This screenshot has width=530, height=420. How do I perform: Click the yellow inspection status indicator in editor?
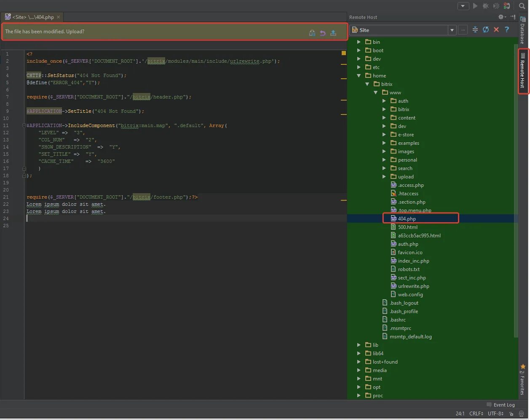click(x=344, y=53)
